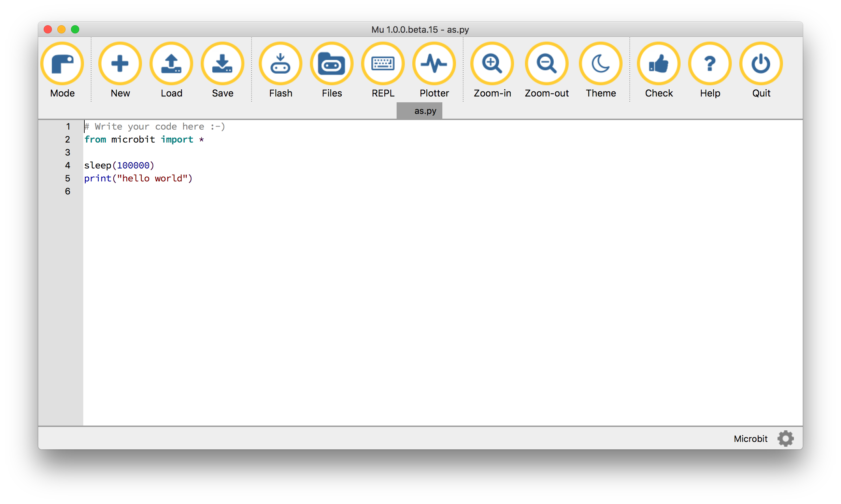The image size is (841, 504).
Task: Open settings via the gear icon
Action: click(786, 439)
